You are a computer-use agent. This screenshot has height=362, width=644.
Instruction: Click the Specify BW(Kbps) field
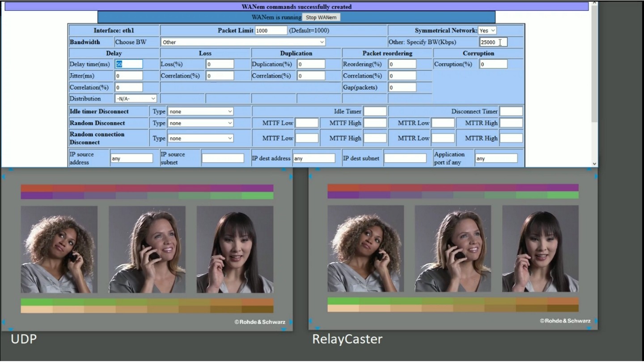coord(493,42)
